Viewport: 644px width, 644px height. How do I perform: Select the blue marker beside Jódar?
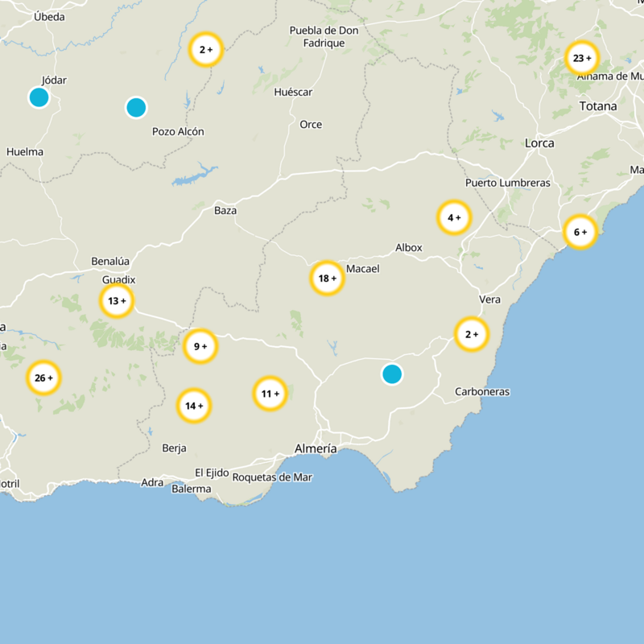(39, 97)
